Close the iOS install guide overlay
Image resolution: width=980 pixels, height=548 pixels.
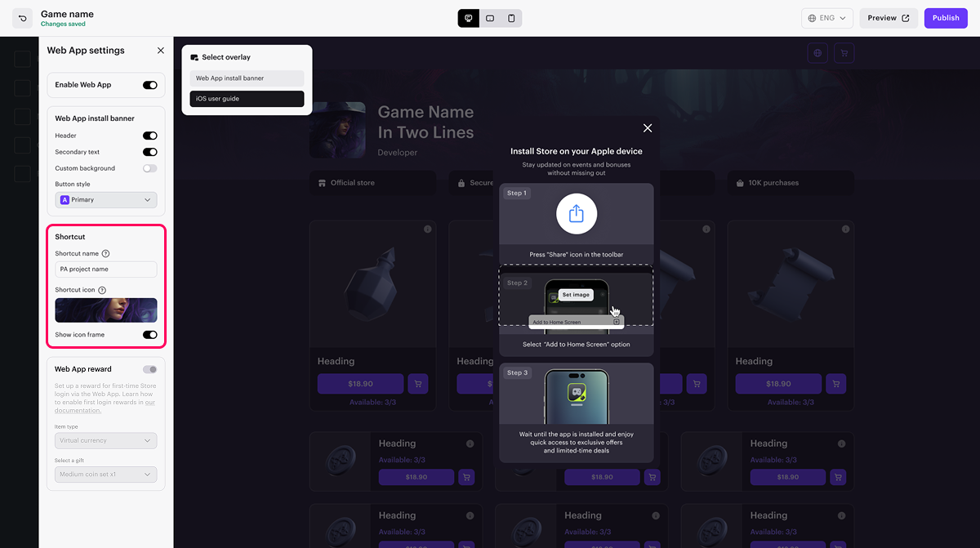pyautogui.click(x=648, y=128)
